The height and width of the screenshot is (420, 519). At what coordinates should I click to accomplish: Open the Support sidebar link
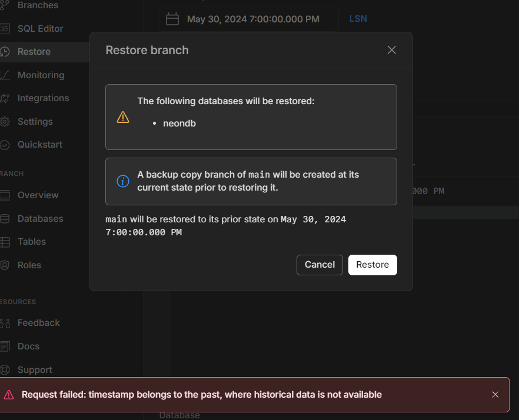(35, 370)
